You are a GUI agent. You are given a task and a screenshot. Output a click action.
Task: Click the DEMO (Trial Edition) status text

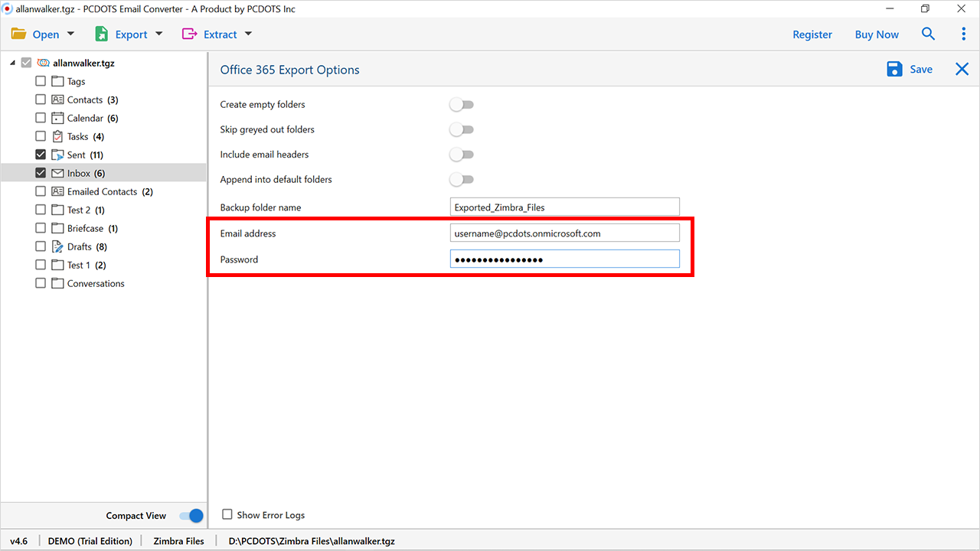pyautogui.click(x=90, y=540)
